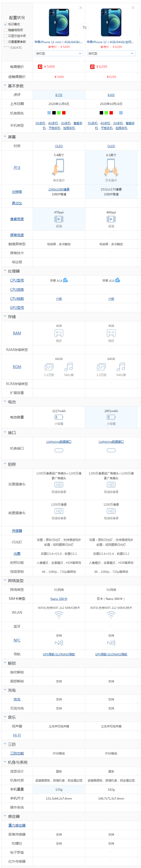
Task: Click HD icon in iPhone 12 mini's rear camera cell
Action: coord(59,485)
